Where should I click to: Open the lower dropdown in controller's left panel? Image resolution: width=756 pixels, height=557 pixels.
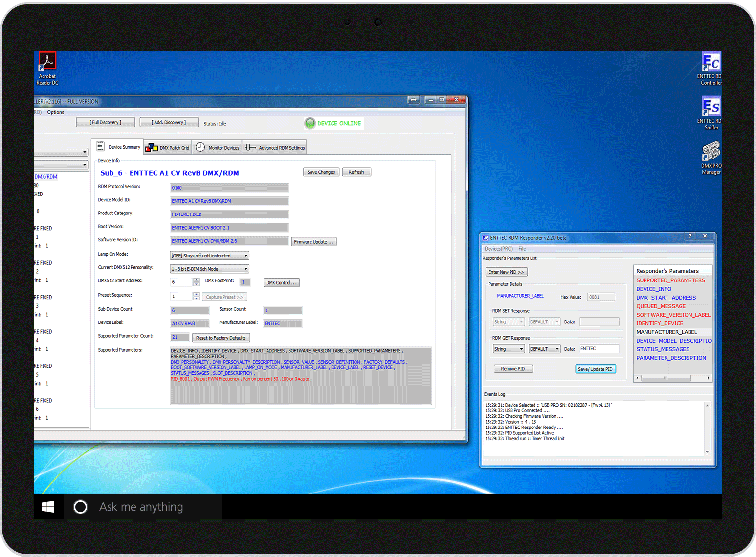click(61, 165)
